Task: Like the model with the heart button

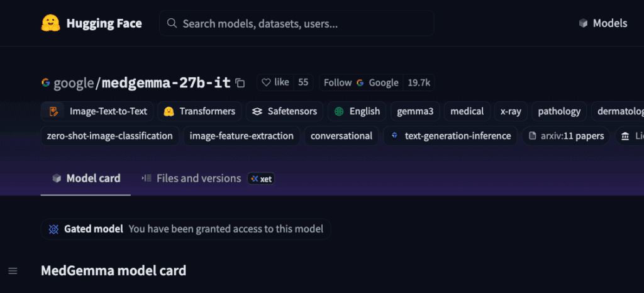Action: [x=275, y=82]
